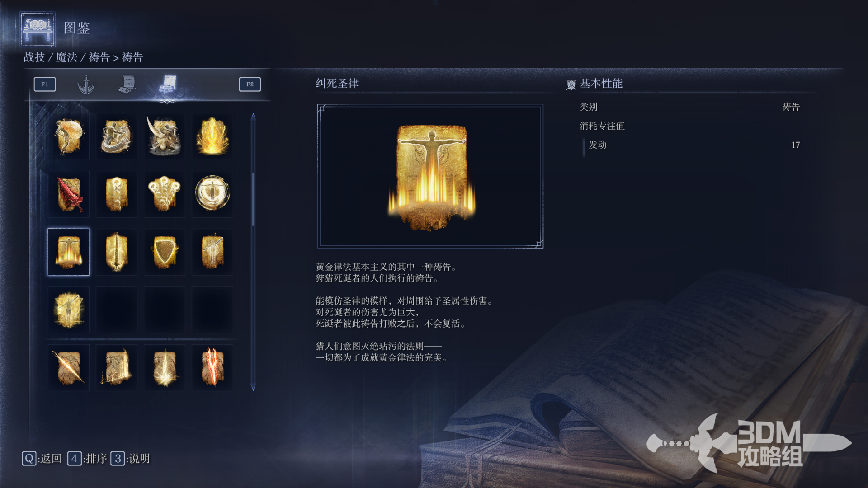The image size is (868, 488).
Task: Click the F1 previous category button
Action: pos(45,84)
